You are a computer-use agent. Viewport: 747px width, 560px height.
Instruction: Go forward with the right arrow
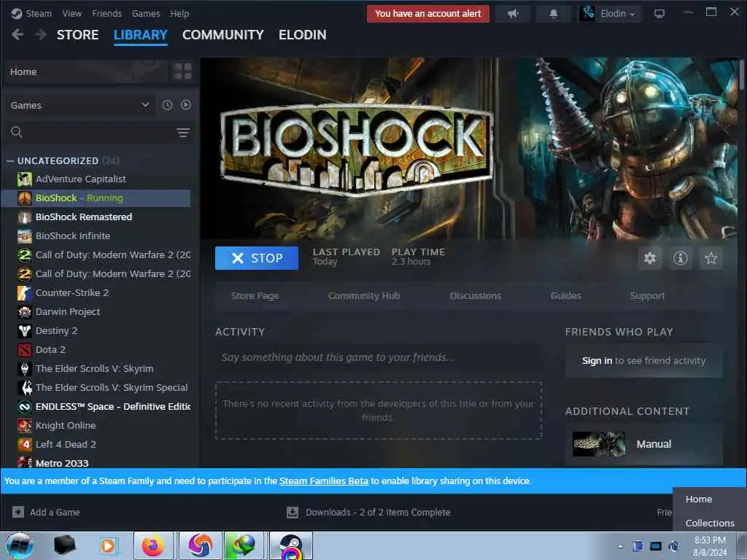tap(41, 35)
